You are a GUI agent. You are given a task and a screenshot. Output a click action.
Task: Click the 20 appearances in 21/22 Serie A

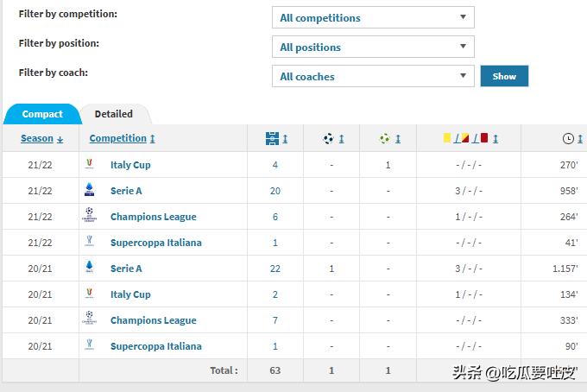[275, 191]
